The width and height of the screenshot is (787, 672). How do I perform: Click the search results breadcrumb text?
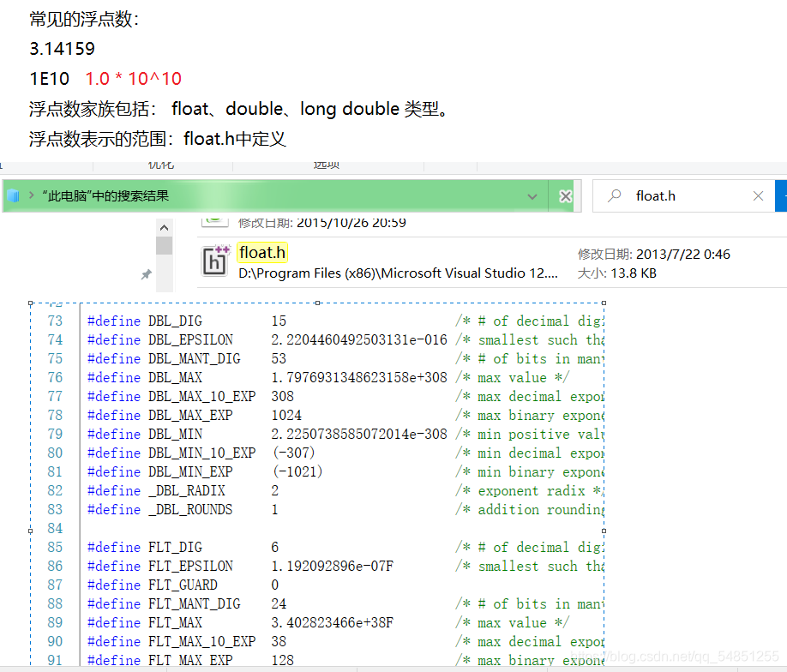[x=105, y=195]
